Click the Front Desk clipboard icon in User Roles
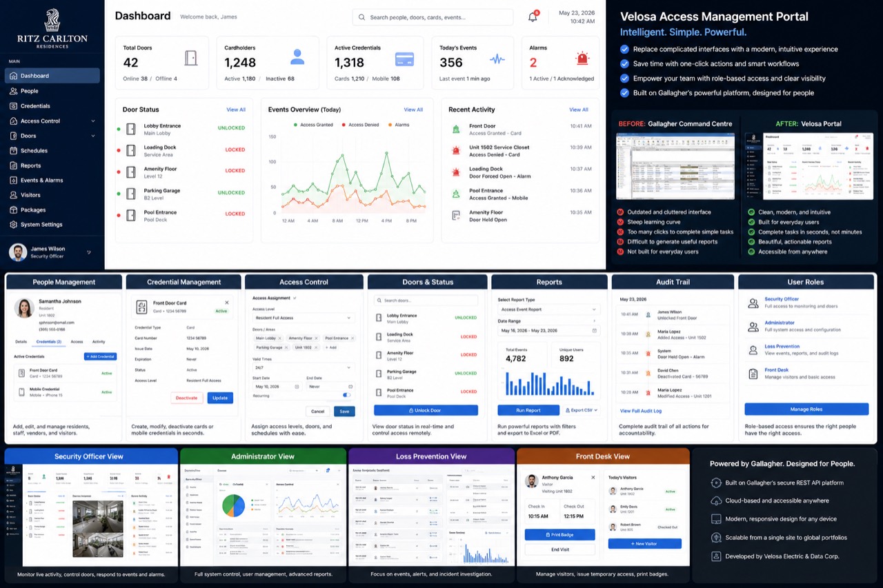Image resolution: width=883 pixels, height=588 pixels. 753,374
